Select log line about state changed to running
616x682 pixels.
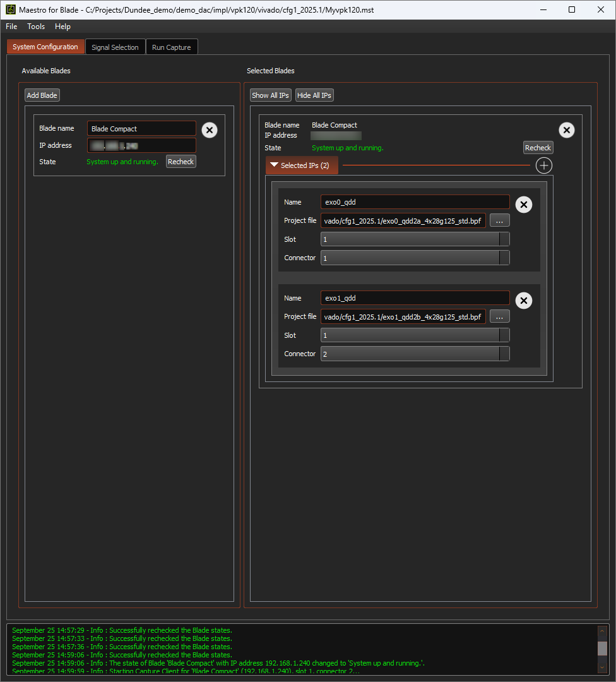(218, 663)
